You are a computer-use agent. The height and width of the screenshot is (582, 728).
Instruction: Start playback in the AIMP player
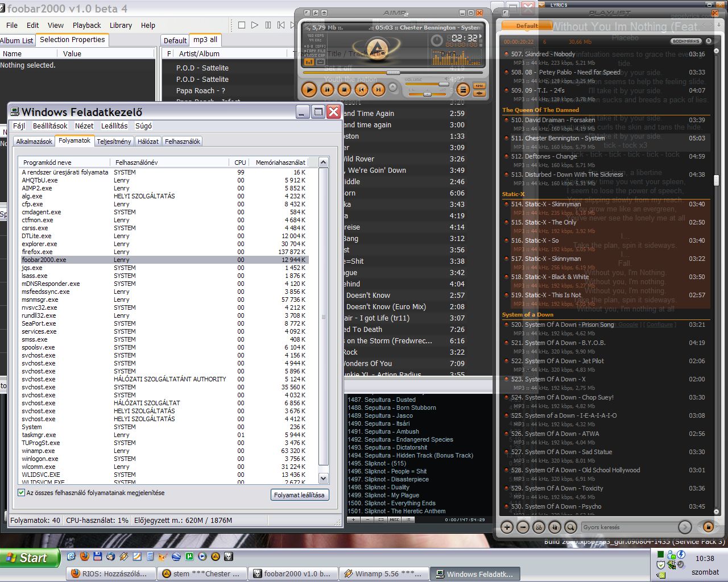point(309,90)
